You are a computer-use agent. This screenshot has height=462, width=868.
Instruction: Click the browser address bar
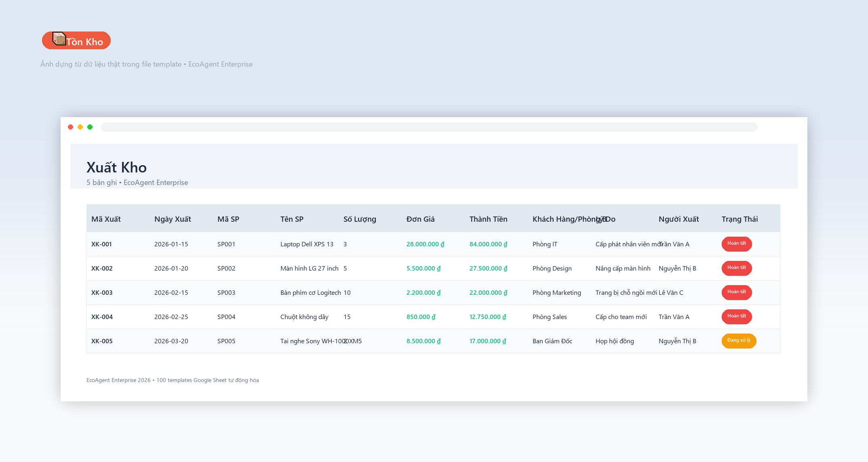(x=429, y=127)
